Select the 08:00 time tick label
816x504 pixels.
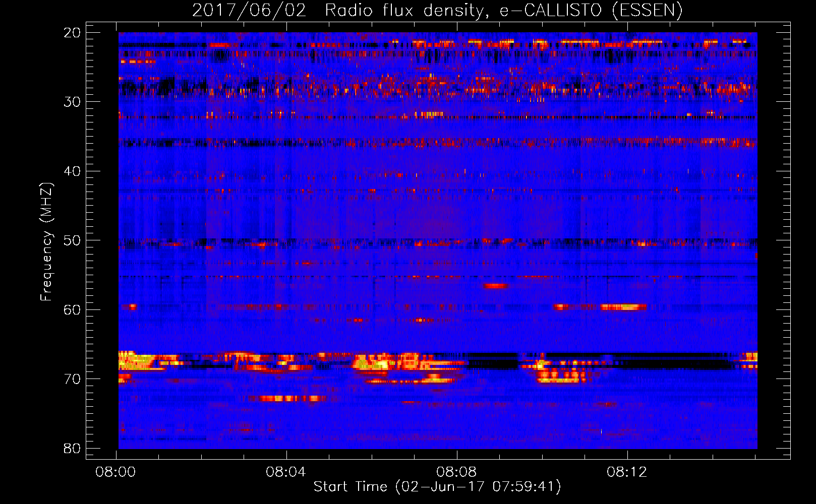coord(116,472)
